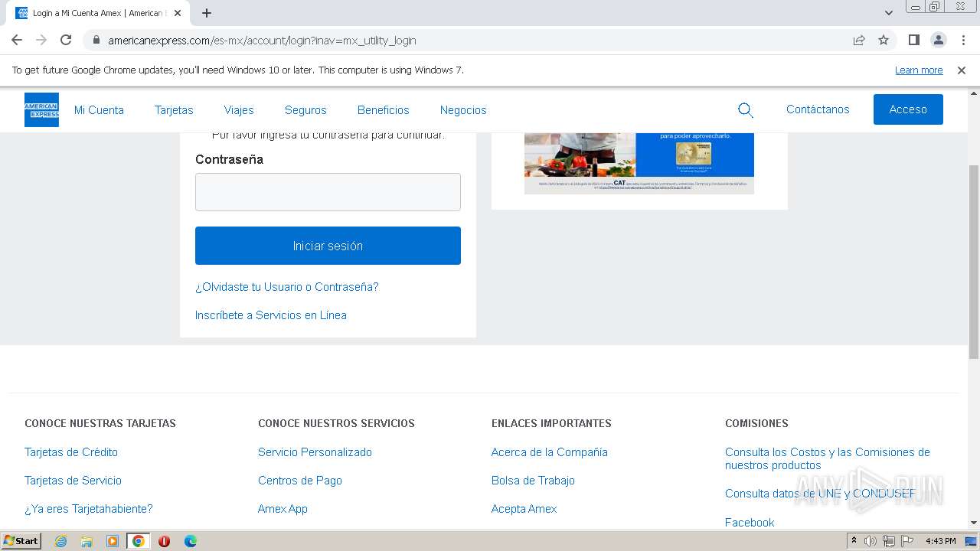Click the promotional card banner image
Screen dimensions: 980x551
click(x=639, y=163)
